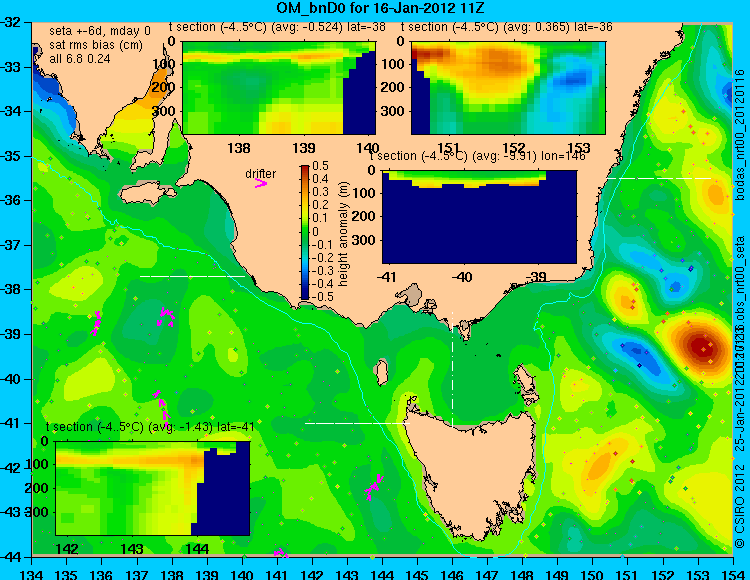
Task: Click the '-38' latitude axis label
Action: pos(11,289)
